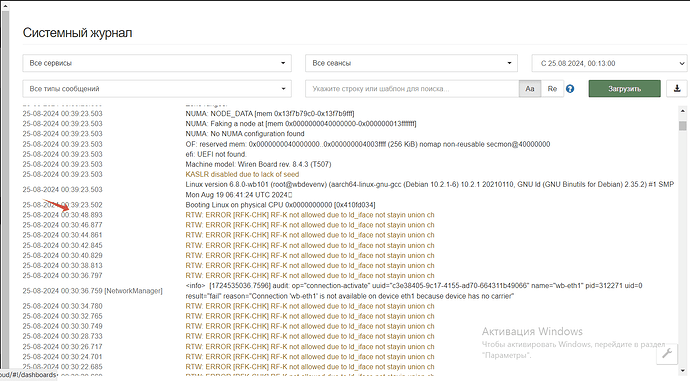Select 'Machine model: Wiren Board rev. 8.4.3' line
Viewport: 690px width, 381px height.
pyautogui.click(x=258, y=164)
